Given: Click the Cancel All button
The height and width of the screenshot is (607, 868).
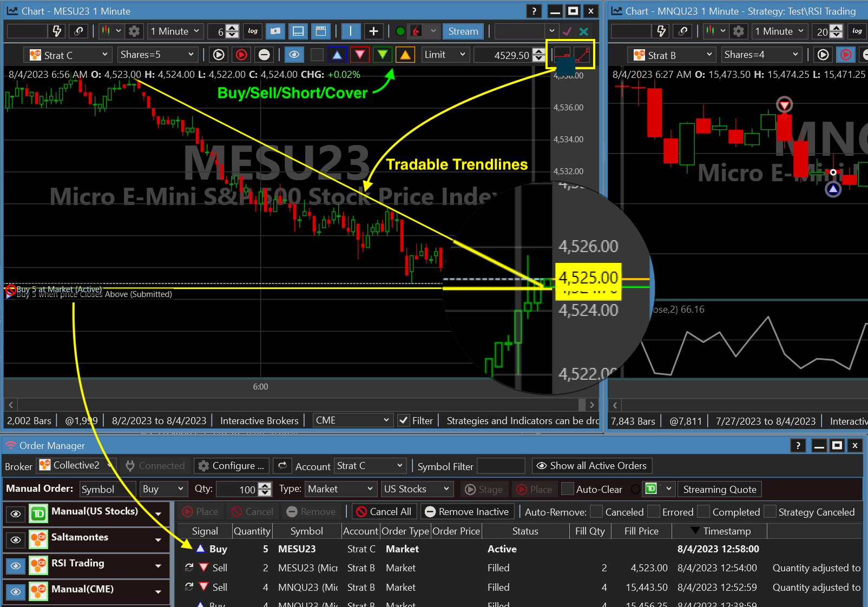Looking at the screenshot, I should click(384, 512).
